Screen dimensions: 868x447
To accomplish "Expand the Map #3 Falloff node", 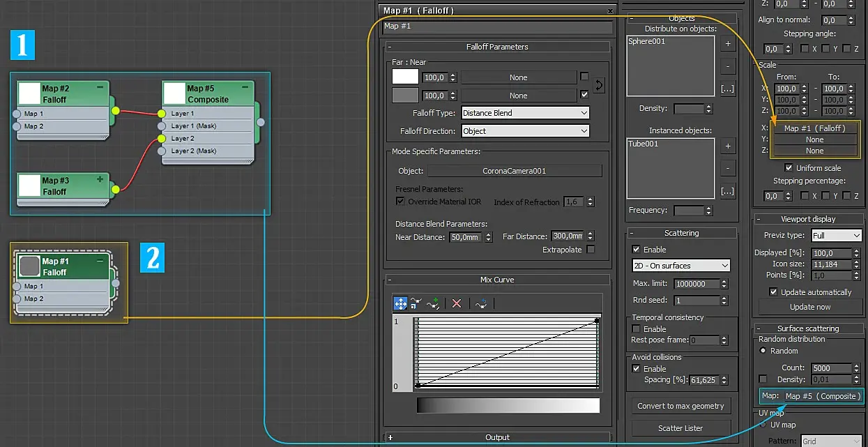I will pyautogui.click(x=100, y=179).
